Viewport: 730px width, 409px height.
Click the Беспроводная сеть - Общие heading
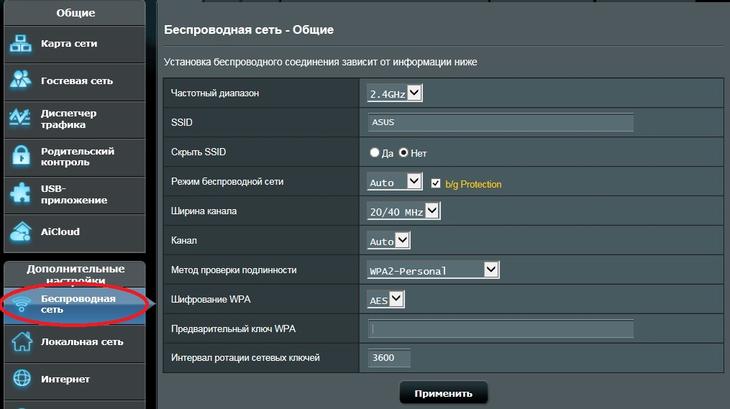[249, 30]
